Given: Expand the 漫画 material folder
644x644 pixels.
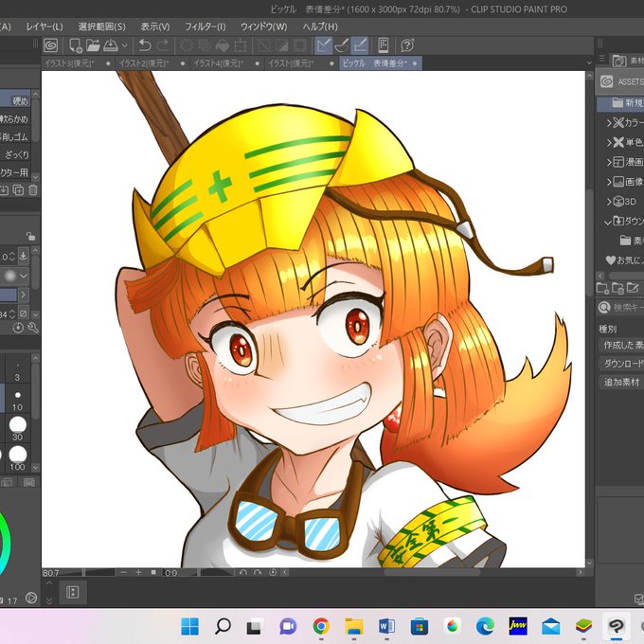Looking at the screenshot, I should point(609,162).
